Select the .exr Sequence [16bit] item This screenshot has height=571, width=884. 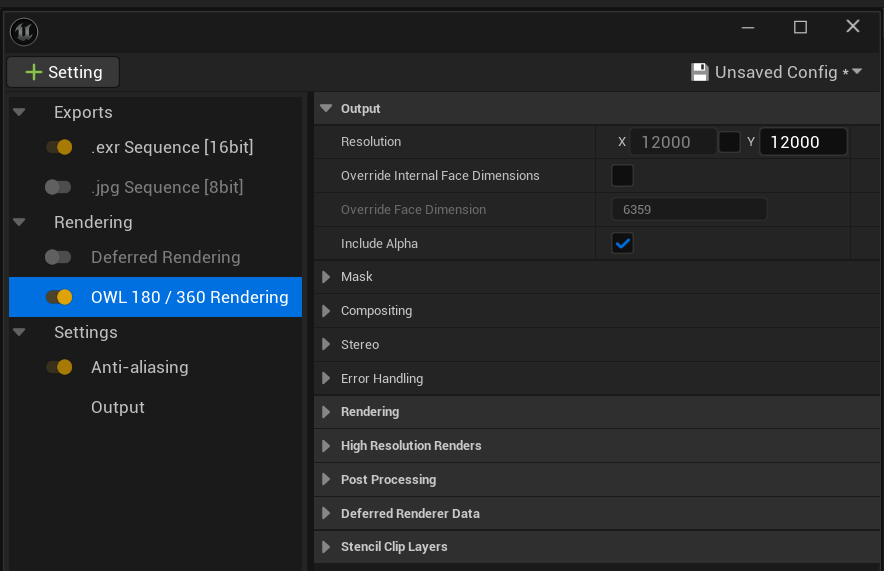tap(172, 147)
